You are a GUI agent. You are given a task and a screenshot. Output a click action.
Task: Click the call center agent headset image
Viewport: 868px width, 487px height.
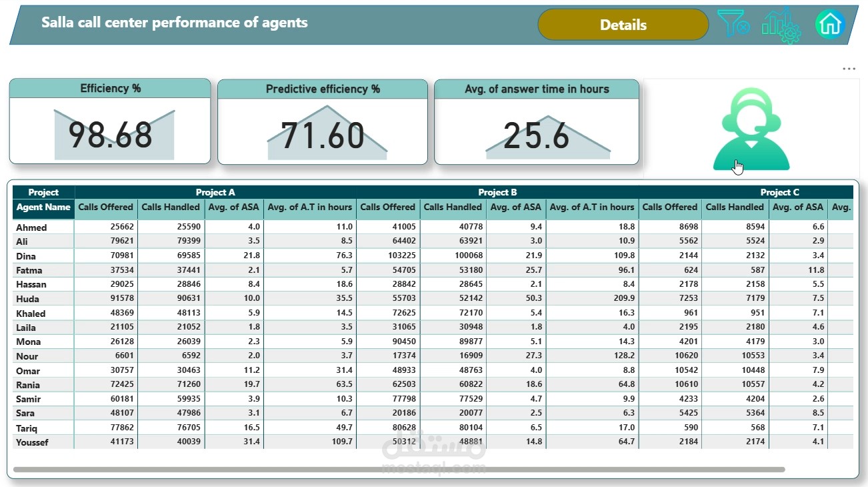tap(751, 129)
